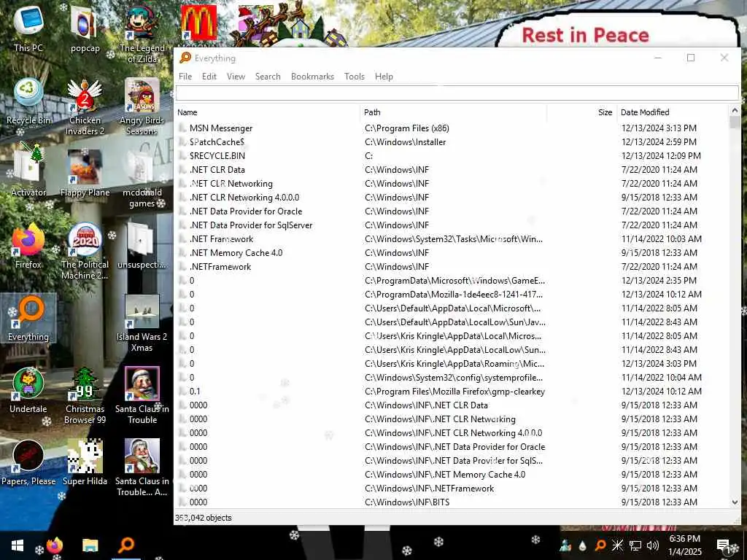The height and width of the screenshot is (560, 747).
Task: Select the 0.1 folder row
Action: (x=452, y=392)
